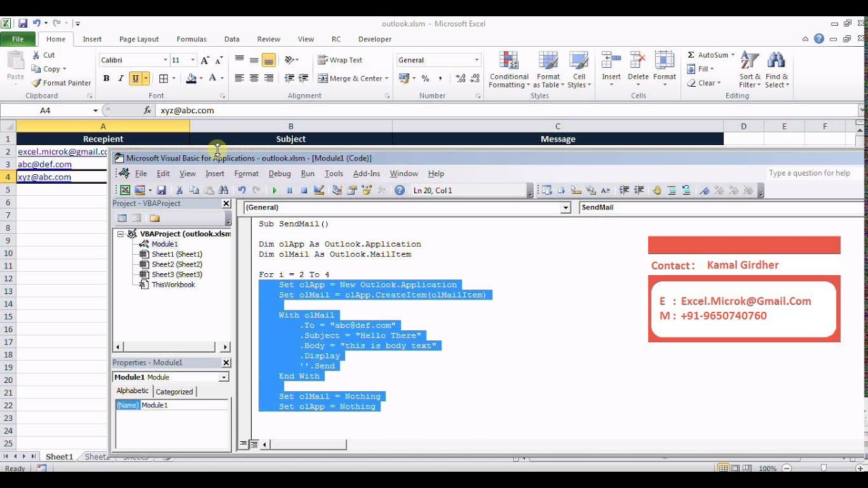
Task: Toggle Italic formatting in Excel ribbon
Action: (x=121, y=79)
